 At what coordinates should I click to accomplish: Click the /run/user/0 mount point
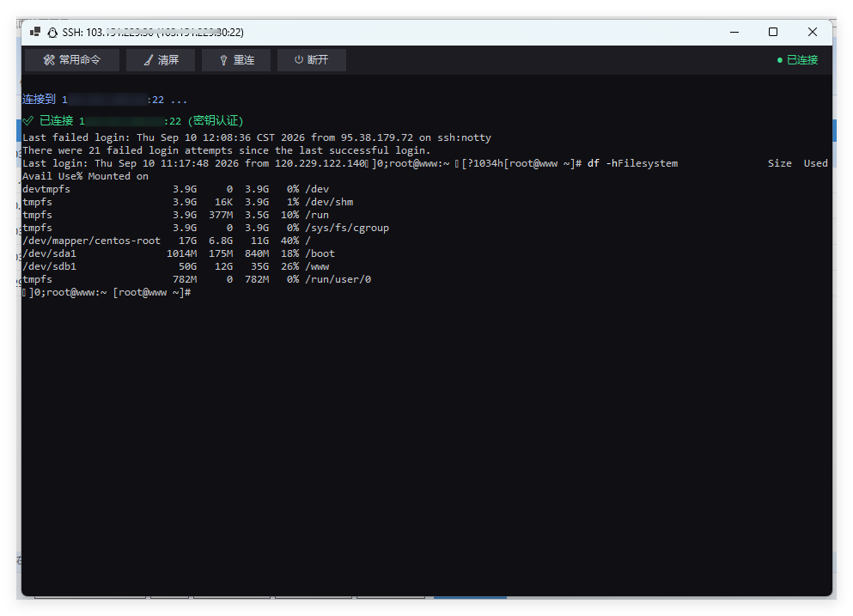338,280
